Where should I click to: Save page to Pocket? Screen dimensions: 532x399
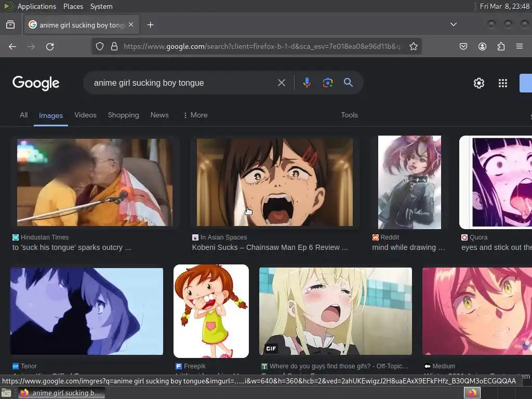coord(463,46)
